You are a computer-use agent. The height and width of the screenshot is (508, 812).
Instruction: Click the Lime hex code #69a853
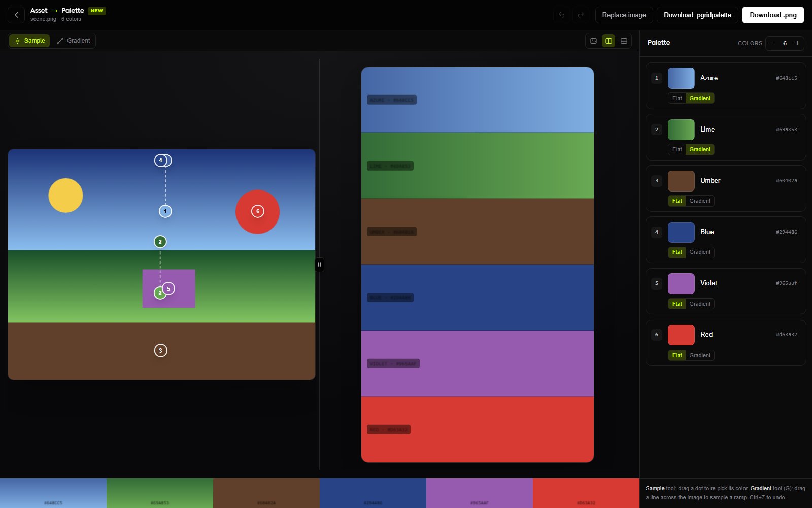click(x=786, y=130)
